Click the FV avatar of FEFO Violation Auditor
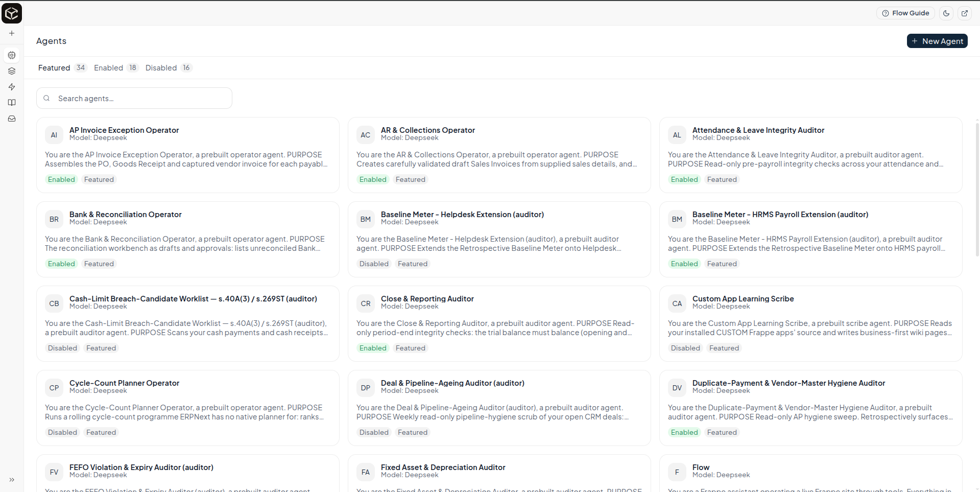This screenshot has width=980, height=492. [x=54, y=472]
